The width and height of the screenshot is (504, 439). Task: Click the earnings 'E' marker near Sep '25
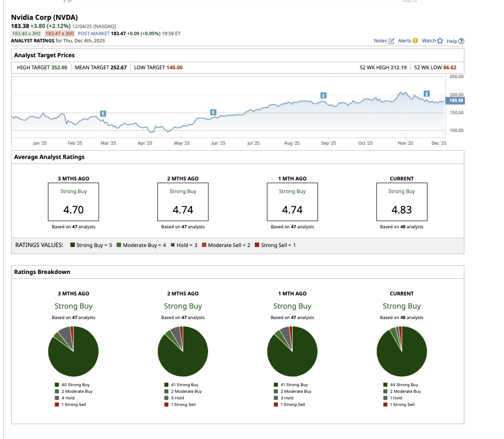[323, 96]
